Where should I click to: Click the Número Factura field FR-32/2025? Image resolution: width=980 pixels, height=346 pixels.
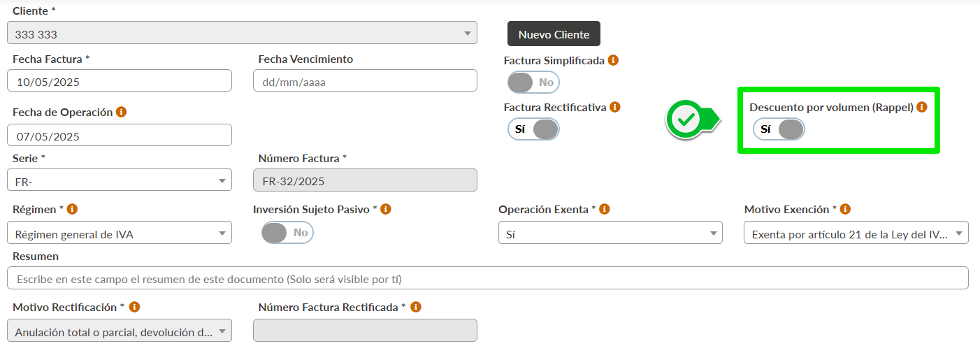point(365,180)
